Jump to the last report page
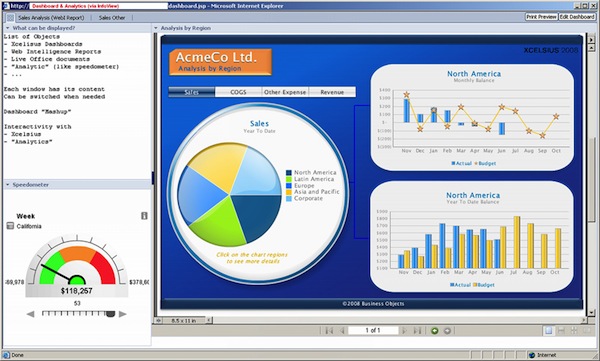Image resolution: width=600 pixels, height=361 pixels. click(417, 330)
